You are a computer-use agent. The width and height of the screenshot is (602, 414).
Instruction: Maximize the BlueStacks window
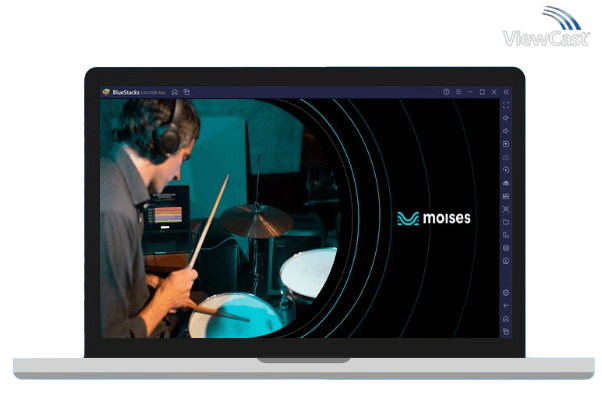[482, 92]
